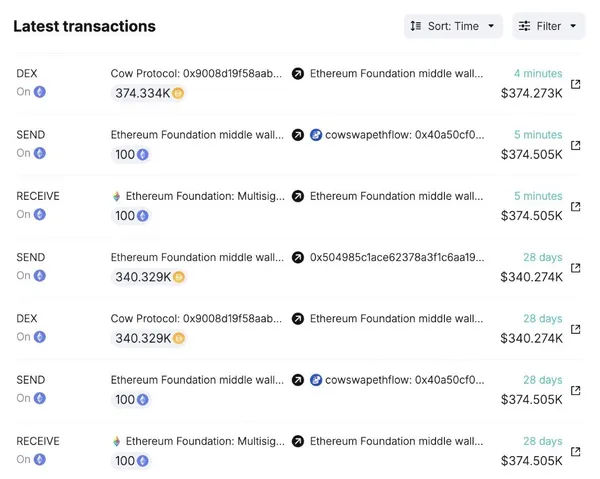
Task: Click the arrow icon in the first transaction row
Action: [x=297, y=74]
